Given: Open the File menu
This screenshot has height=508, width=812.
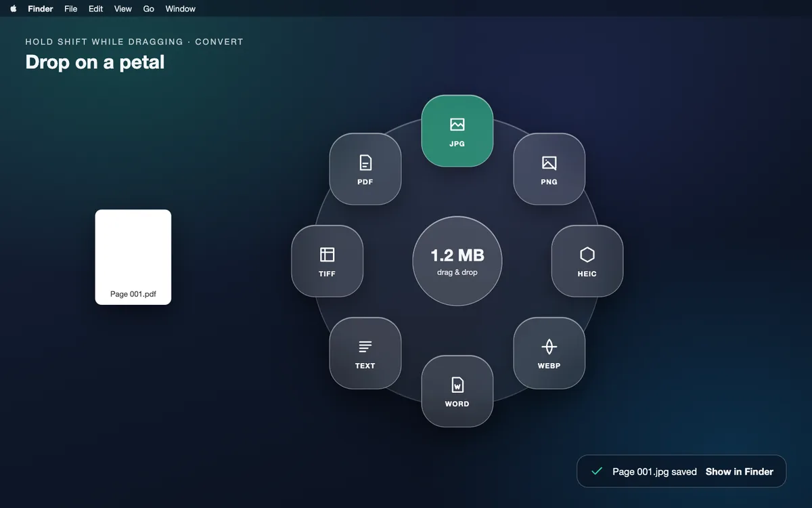Looking at the screenshot, I should click(x=71, y=9).
